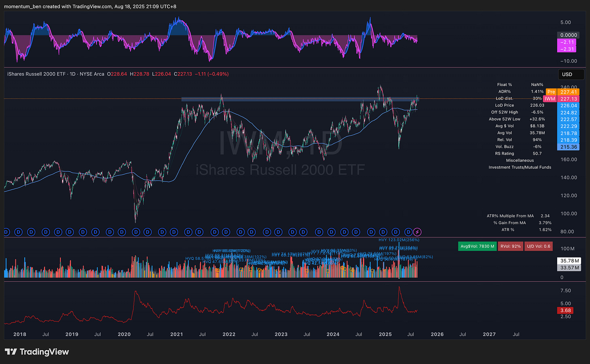Select the 226.04 blue price label

click(569, 106)
